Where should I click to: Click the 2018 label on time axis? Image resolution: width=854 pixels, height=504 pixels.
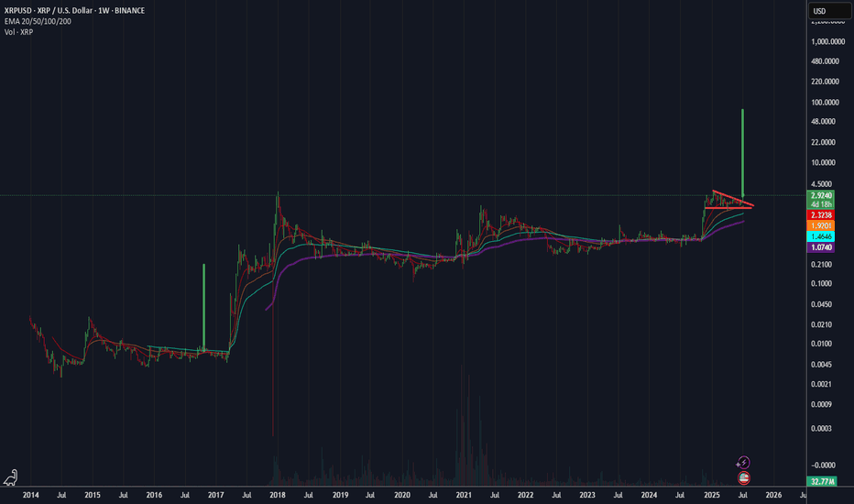pyautogui.click(x=278, y=495)
